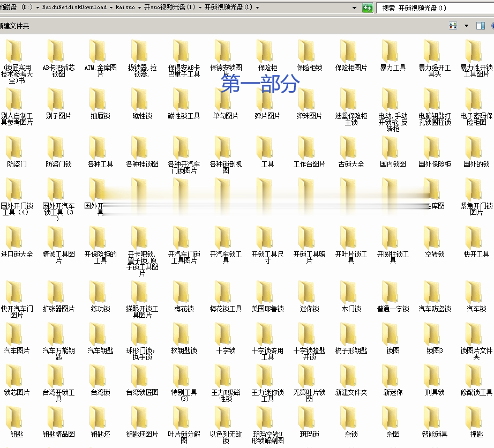Select the 玥玛锁 folder icon

click(306, 418)
